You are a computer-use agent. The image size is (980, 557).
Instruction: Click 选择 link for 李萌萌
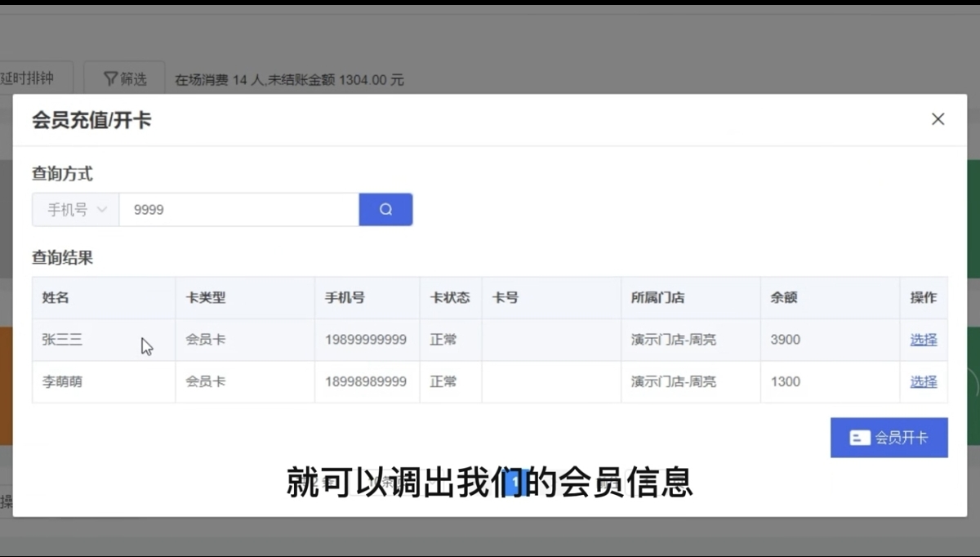click(x=924, y=381)
